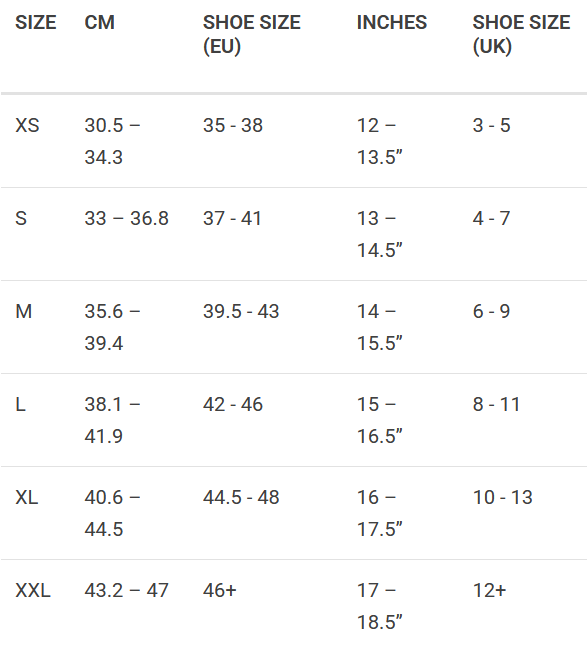
Task: Click the 3 - 5 UK shoe size cell
Action: point(491,125)
